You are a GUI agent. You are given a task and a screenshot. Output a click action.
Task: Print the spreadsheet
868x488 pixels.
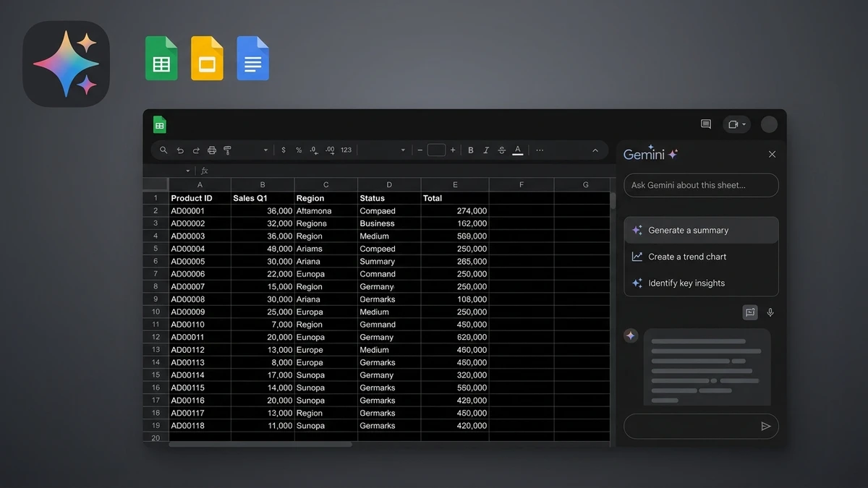click(x=212, y=150)
